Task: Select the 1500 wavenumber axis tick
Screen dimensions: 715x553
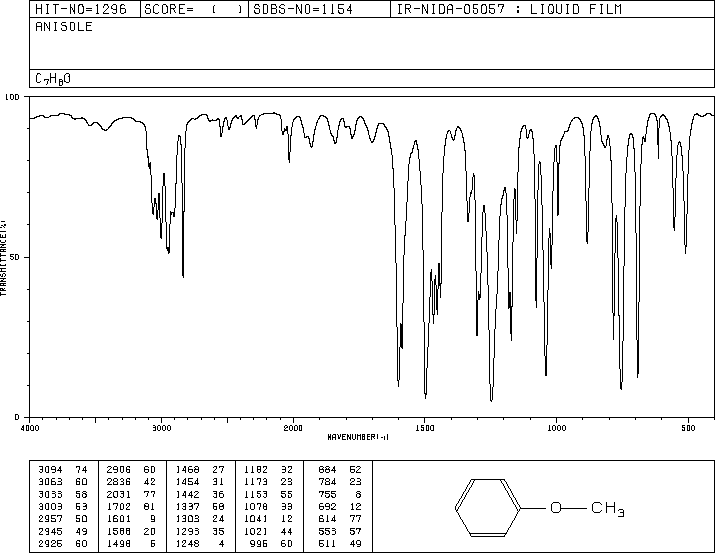Action: pos(424,427)
